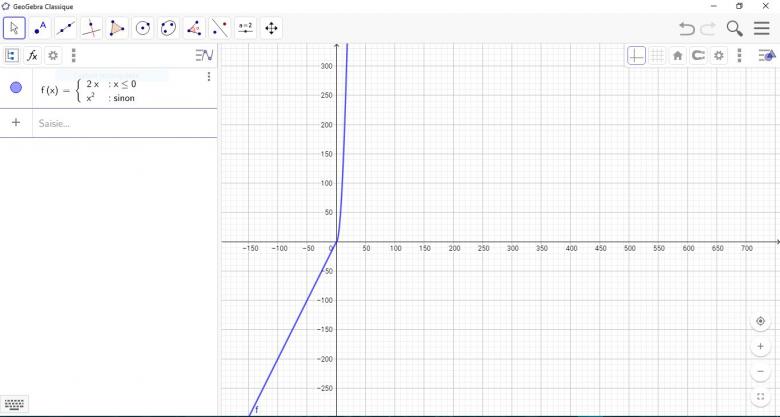Screen dimensions: 780x417
Task: Toggle axes display in graphics view
Action: pyautogui.click(x=636, y=56)
